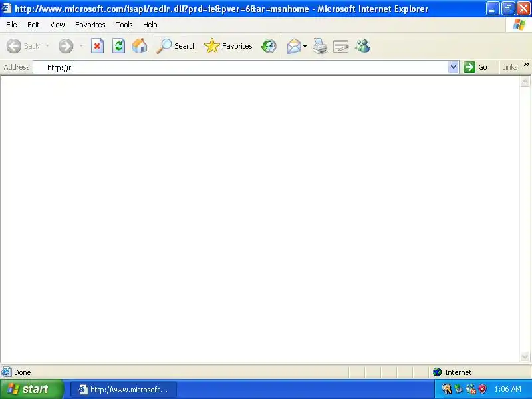The image size is (532, 399).
Task: Click the tray icon with red X
Action: pos(471,389)
